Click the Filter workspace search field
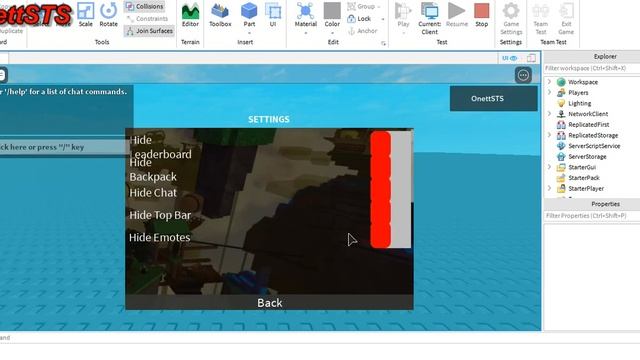640x360 pixels. coord(592,68)
